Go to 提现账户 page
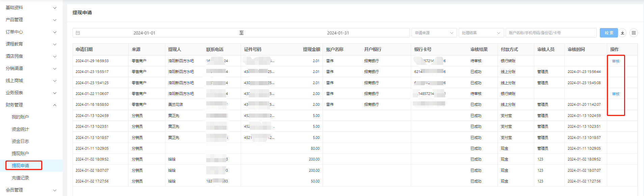 coord(20,153)
